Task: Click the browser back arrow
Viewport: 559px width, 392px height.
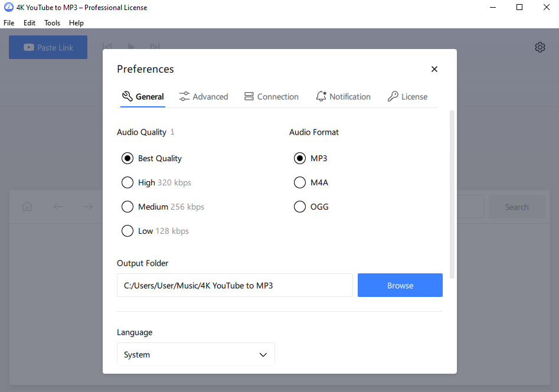Action: point(58,207)
